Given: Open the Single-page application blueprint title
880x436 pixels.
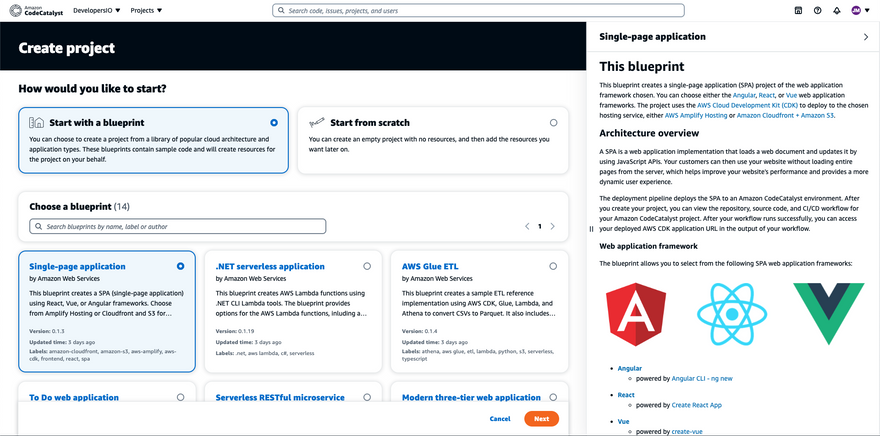Looking at the screenshot, I should pos(77,266).
